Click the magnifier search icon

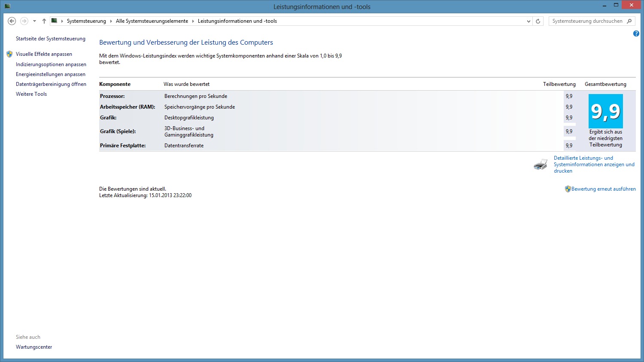pos(629,21)
